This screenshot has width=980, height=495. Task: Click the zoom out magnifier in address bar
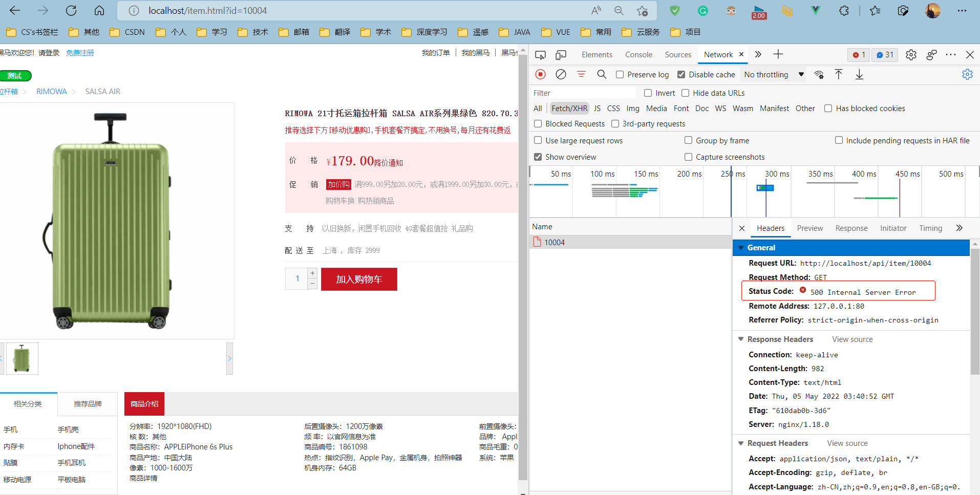(x=619, y=10)
